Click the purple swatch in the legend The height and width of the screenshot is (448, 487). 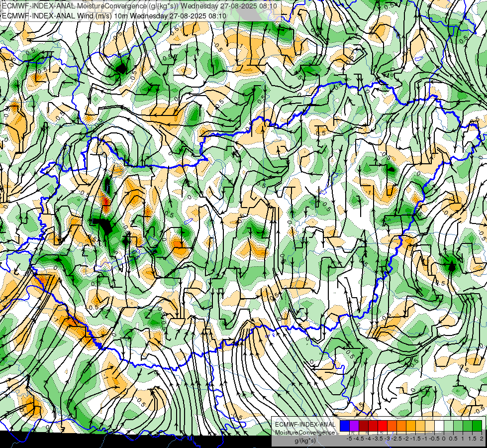(354, 426)
